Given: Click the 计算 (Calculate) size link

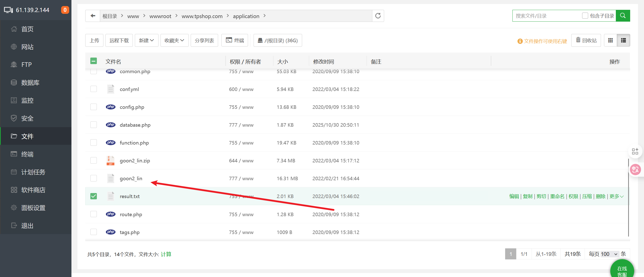Looking at the screenshot, I should (166, 254).
